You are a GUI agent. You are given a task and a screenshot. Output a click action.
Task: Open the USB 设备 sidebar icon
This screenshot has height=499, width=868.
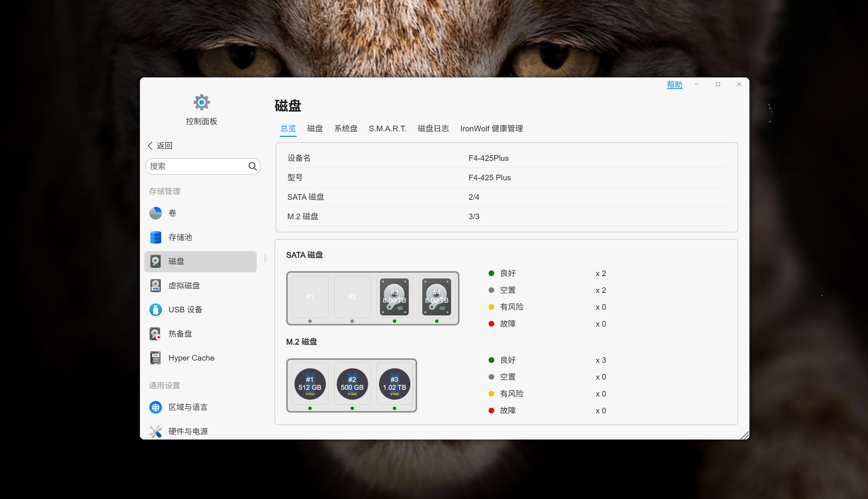pos(156,310)
